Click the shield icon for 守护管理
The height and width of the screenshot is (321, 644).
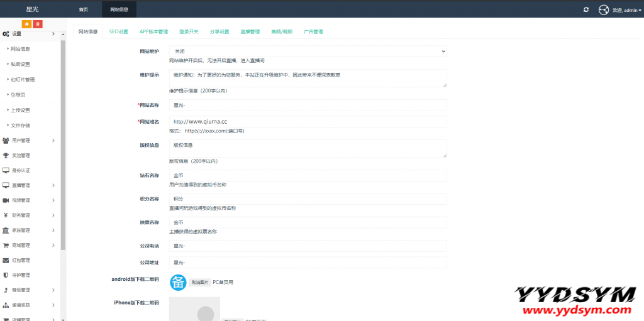pos(6,275)
